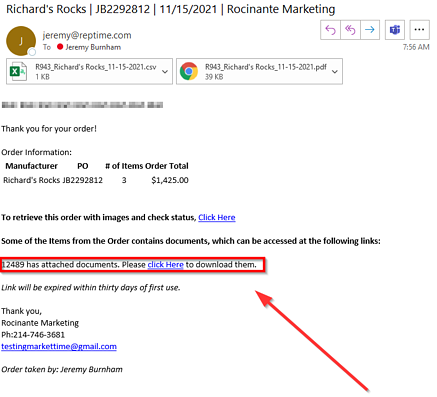Screen dimensions: 437x397
Task: Select the red presence dot beside Jeremy Burnham
Action: tap(60, 47)
